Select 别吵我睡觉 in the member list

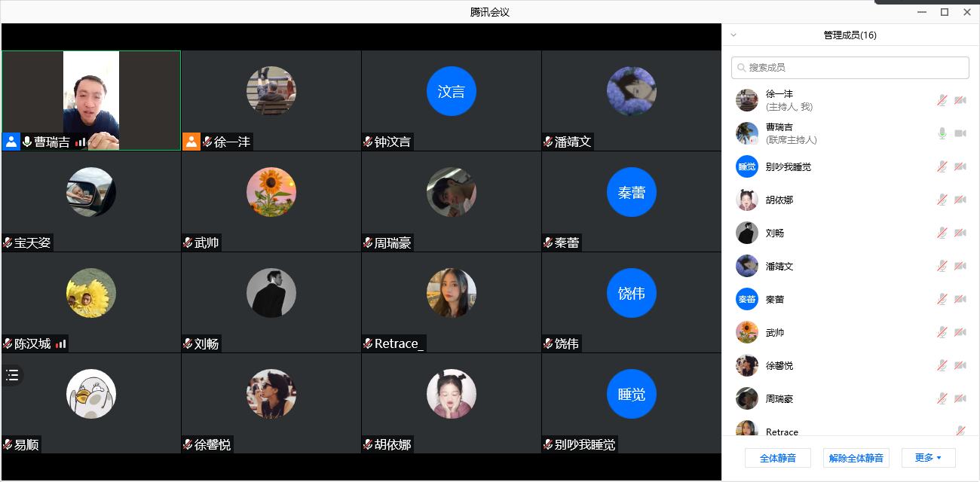coord(850,166)
